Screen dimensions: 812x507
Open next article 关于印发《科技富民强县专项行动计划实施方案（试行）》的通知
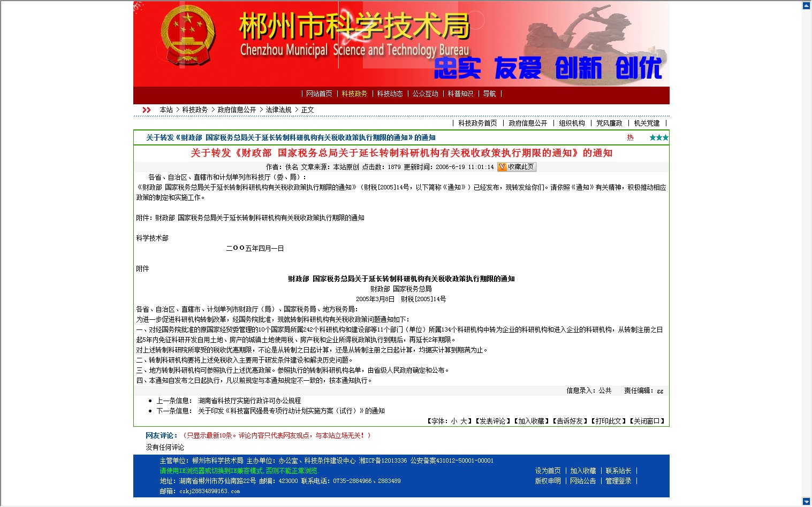(291, 411)
